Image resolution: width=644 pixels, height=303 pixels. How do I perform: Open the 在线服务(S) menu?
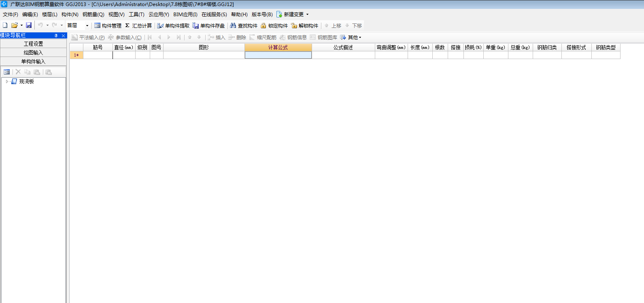(x=214, y=14)
